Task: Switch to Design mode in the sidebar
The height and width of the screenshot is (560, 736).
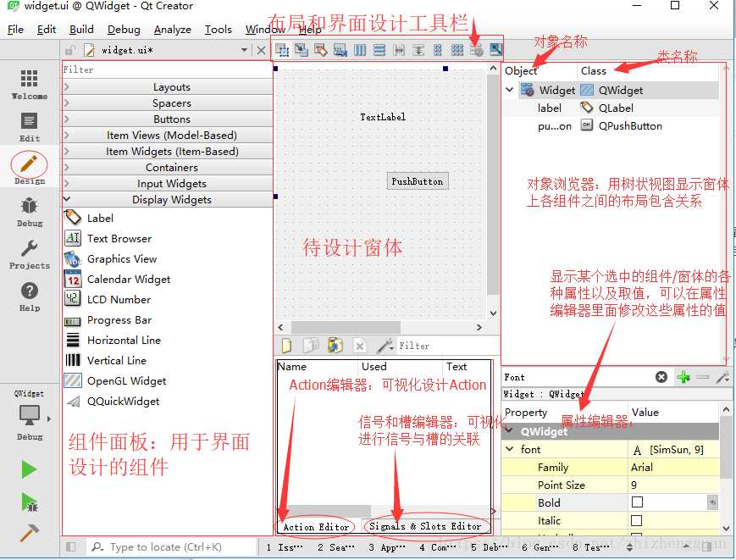Action: pos(29,168)
